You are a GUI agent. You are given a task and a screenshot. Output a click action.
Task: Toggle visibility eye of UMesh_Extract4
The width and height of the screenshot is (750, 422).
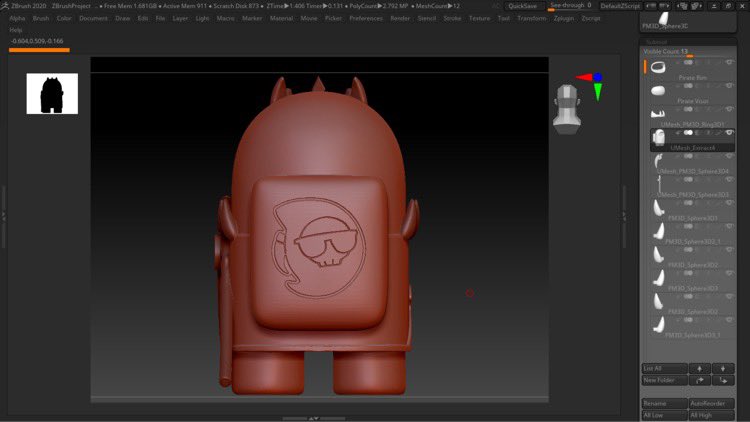729,133
